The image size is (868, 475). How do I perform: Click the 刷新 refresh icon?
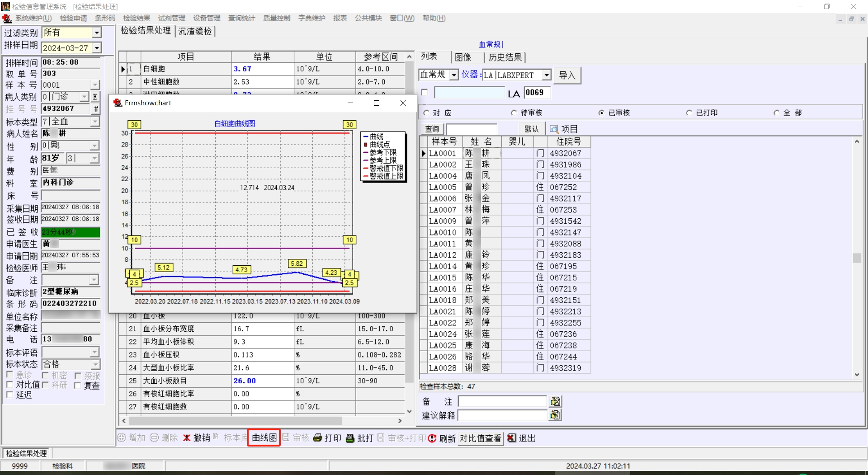tap(432, 438)
